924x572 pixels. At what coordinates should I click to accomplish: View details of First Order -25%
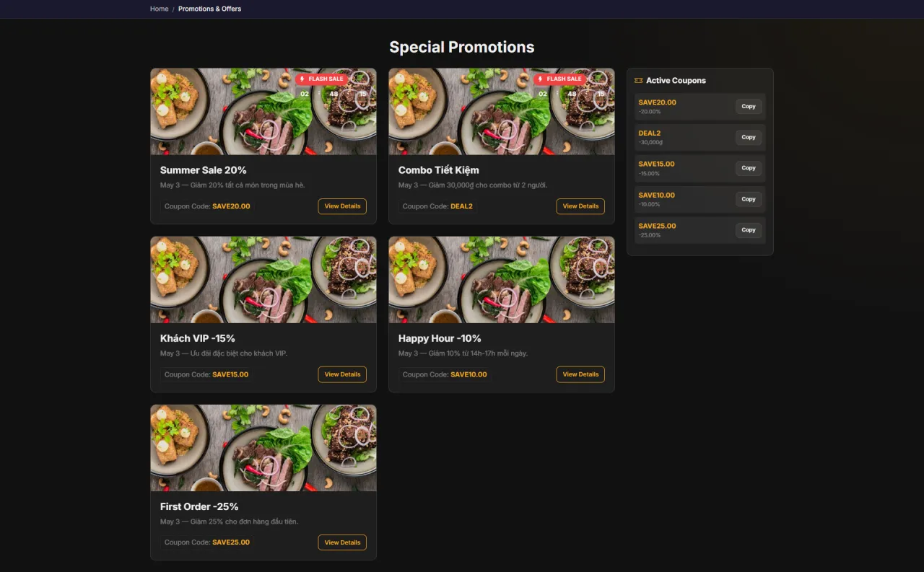coord(342,542)
